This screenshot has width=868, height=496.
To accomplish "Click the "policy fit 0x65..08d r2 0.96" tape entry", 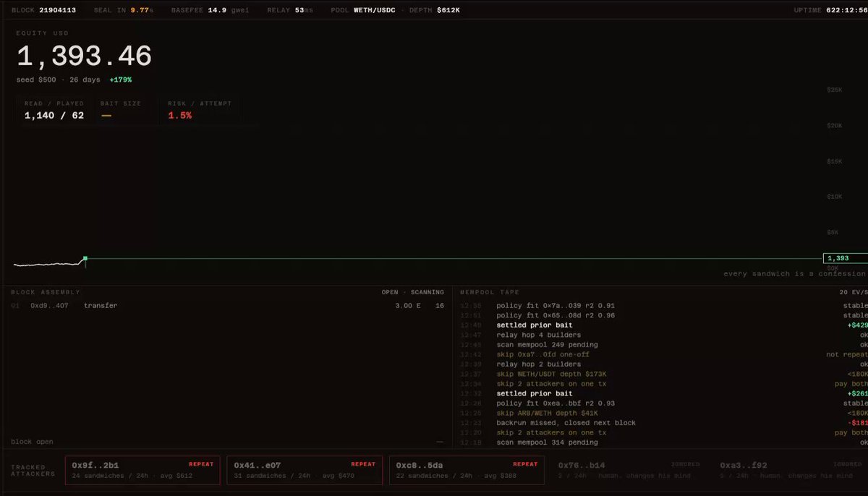I will click(663, 315).
